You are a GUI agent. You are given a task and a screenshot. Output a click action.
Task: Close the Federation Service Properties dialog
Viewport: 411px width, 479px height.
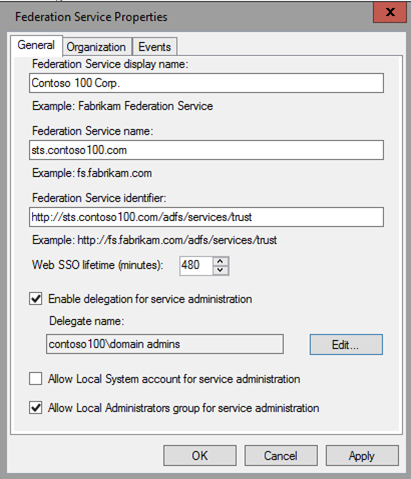[390, 13]
